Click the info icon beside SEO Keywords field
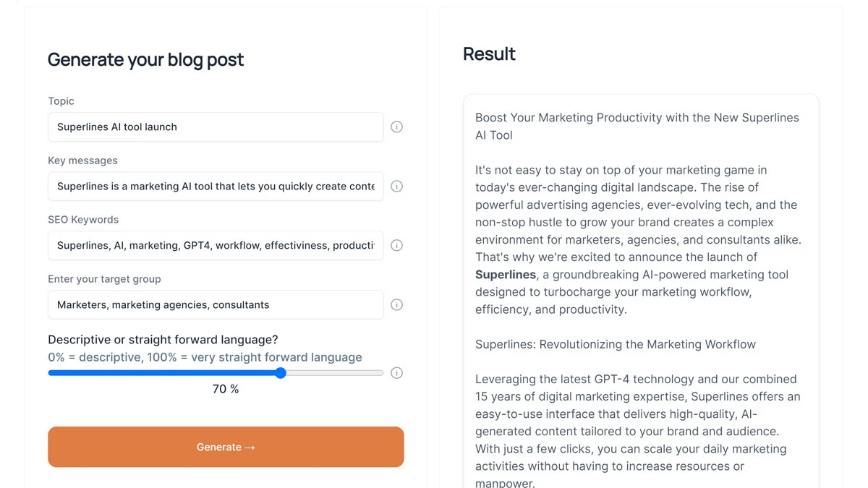Screen dimensions: 868x488 396,245
